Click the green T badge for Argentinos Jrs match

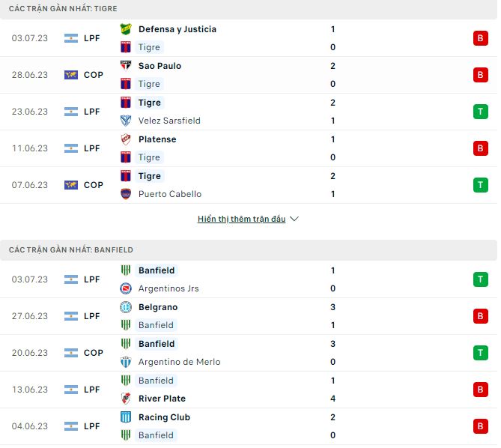pos(480,279)
